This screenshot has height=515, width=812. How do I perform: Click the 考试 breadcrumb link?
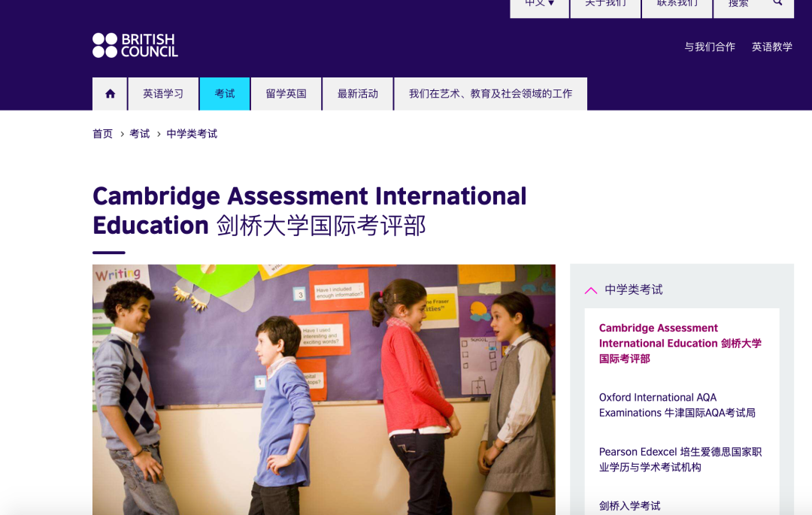point(139,134)
